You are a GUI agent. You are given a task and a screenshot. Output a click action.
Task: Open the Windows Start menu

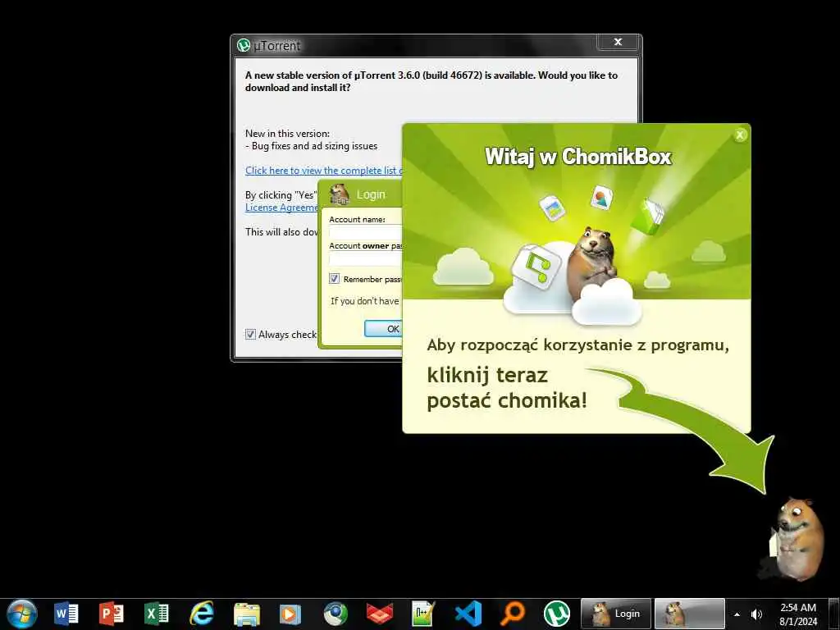point(22,614)
